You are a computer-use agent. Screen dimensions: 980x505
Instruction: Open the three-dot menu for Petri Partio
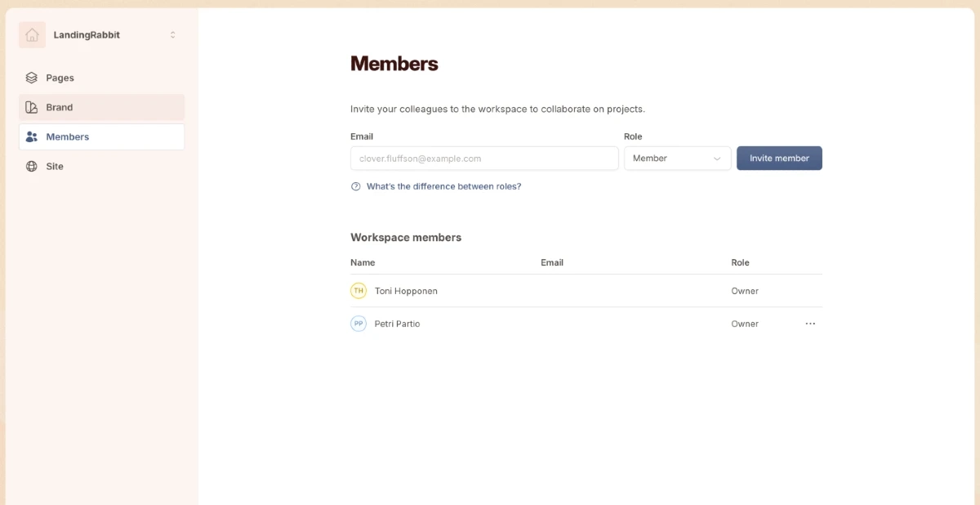tap(810, 324)
